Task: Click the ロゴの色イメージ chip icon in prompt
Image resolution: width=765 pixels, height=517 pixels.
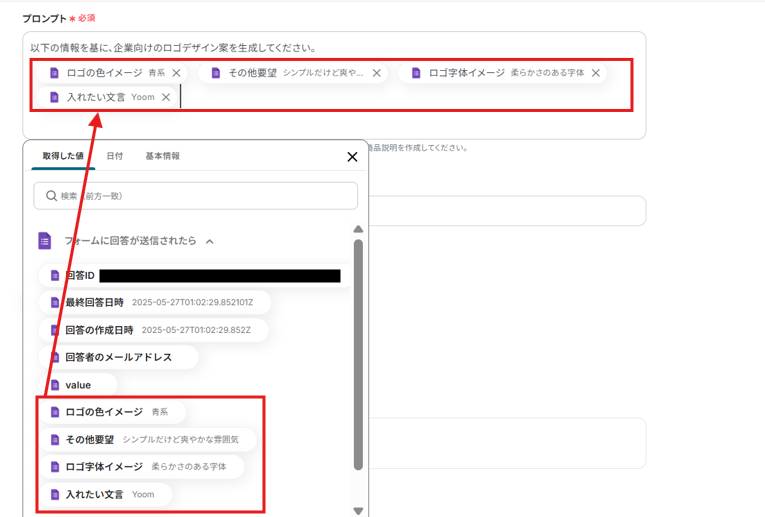Action: click(54, 73)
